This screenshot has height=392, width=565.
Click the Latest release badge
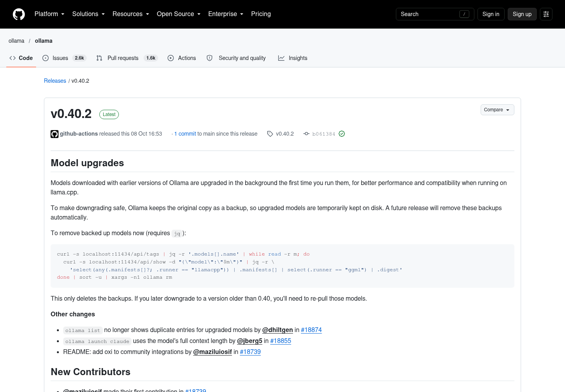109,114
